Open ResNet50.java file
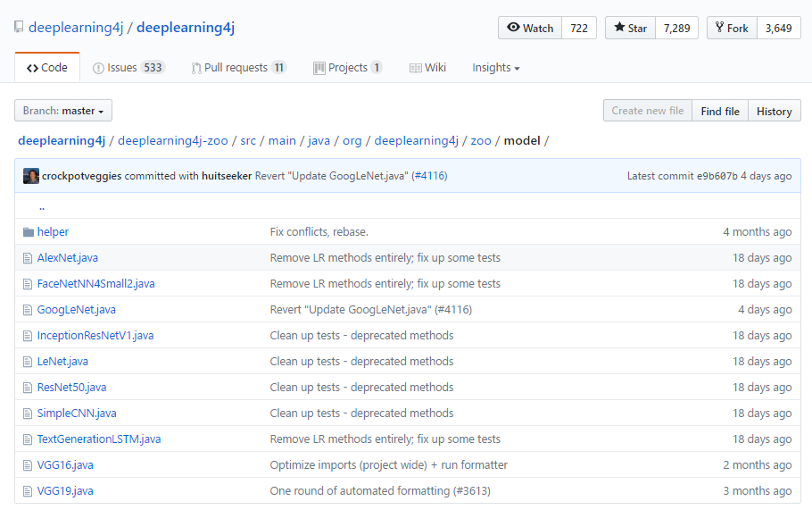 click(71, 388)
